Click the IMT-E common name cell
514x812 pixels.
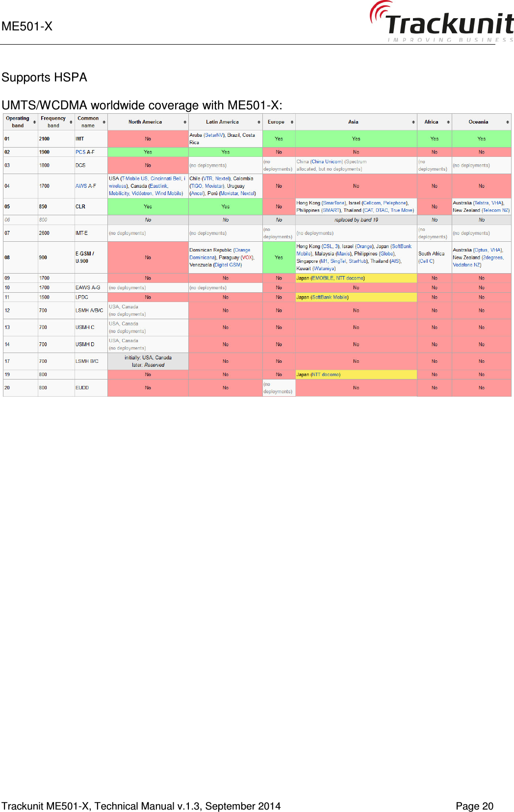pos(91,233)
